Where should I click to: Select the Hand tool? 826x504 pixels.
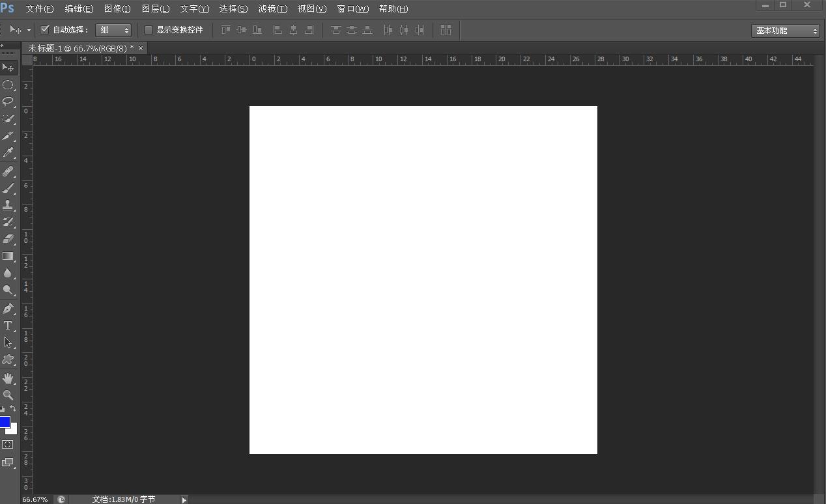pyautogui.click(x=8, y=378)
